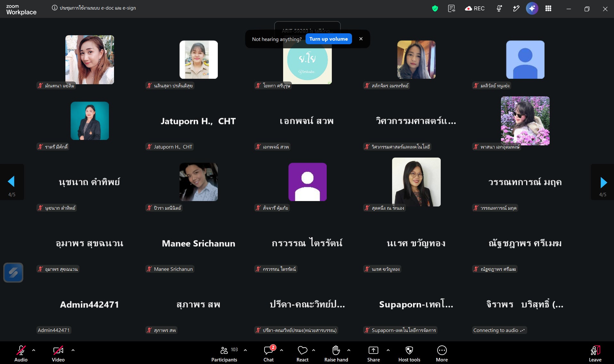Open the Chat panel with 2 unread
This screenshot has height=364, width=614.
coord(269,354)
